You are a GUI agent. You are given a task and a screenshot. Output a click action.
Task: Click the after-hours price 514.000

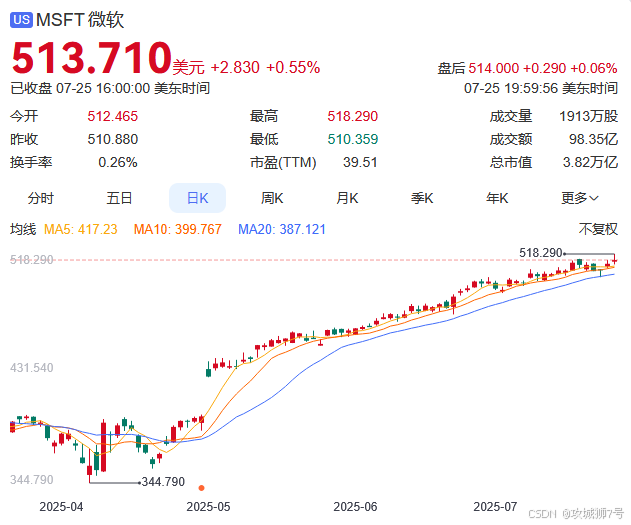tap(493, 68)
